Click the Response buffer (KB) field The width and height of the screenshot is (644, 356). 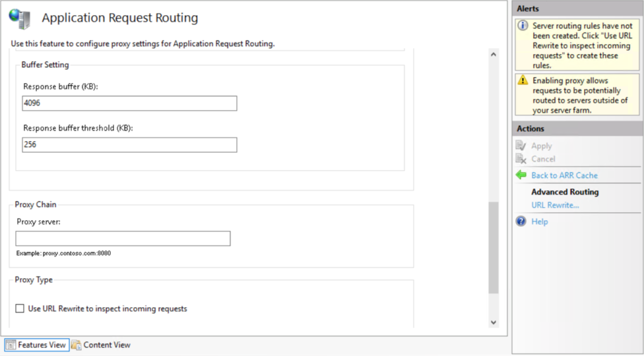point(129,104)
